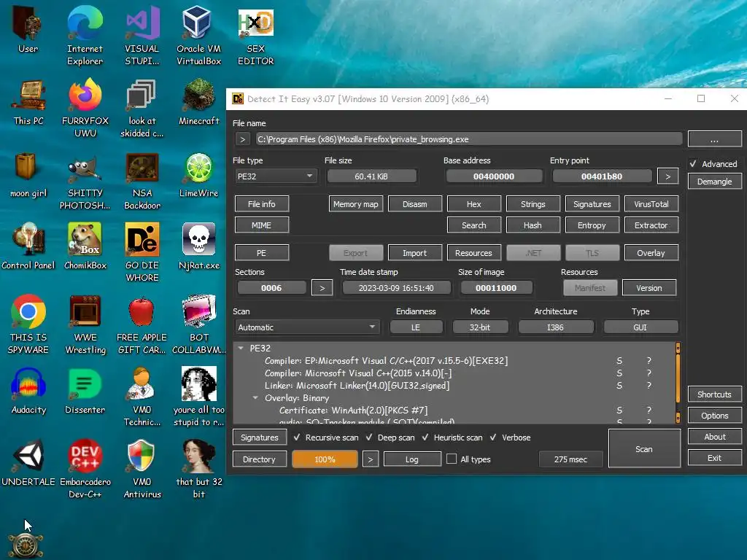Viewport: 747px width, 560px height.
Task: Click the file name path field
Action: tap(469, 139)
